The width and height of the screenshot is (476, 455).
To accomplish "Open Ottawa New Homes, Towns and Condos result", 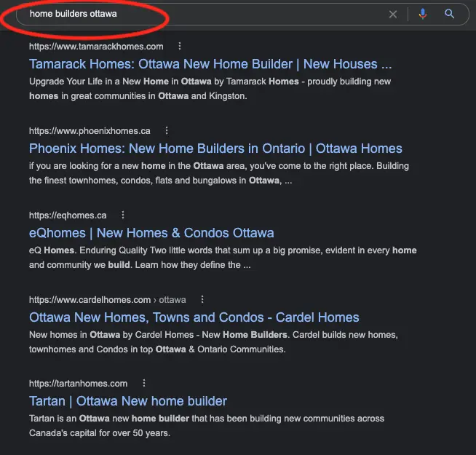I will (x=194, y=317).
